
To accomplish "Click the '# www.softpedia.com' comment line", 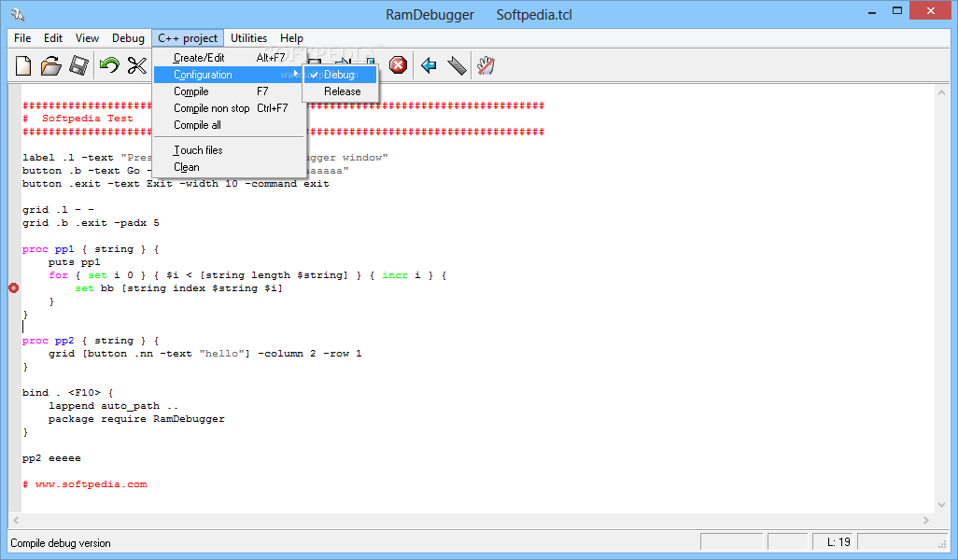I will pos(85,484).
